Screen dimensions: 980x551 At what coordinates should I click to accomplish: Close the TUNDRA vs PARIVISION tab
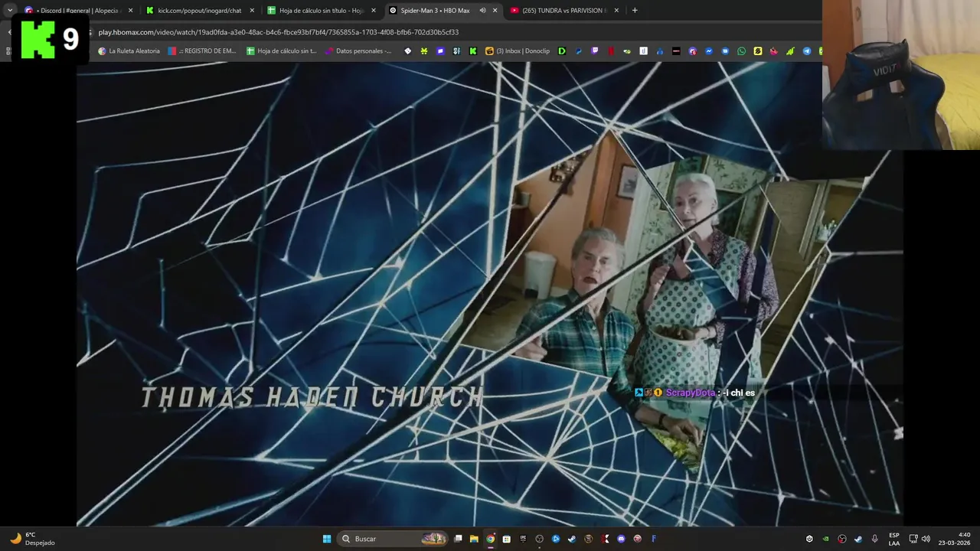pos(616,11)
